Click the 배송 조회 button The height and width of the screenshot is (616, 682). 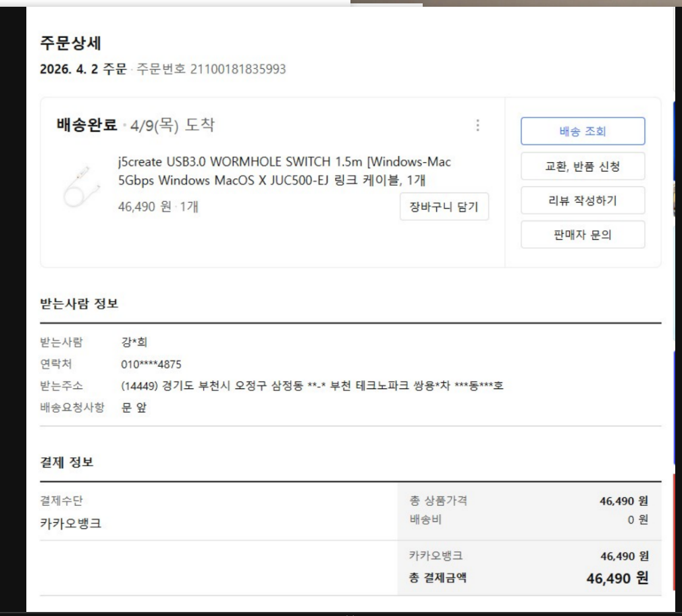[x=583, y=131]
